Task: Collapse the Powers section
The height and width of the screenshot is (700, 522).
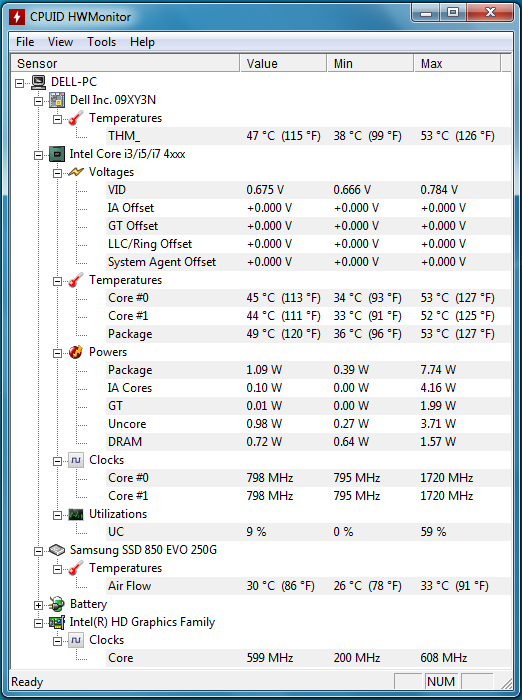Action: pos(57,353)
